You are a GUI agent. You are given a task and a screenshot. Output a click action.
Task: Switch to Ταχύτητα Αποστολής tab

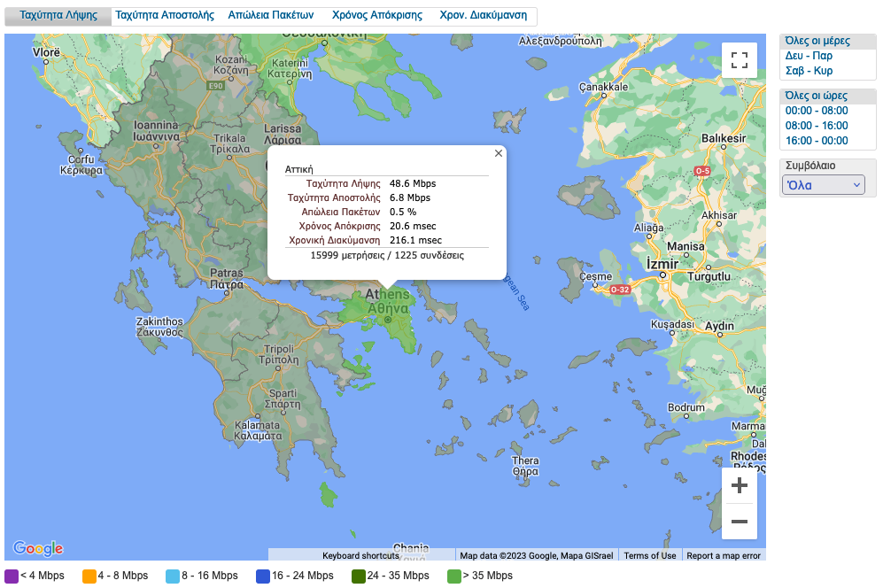coord(165,15)
